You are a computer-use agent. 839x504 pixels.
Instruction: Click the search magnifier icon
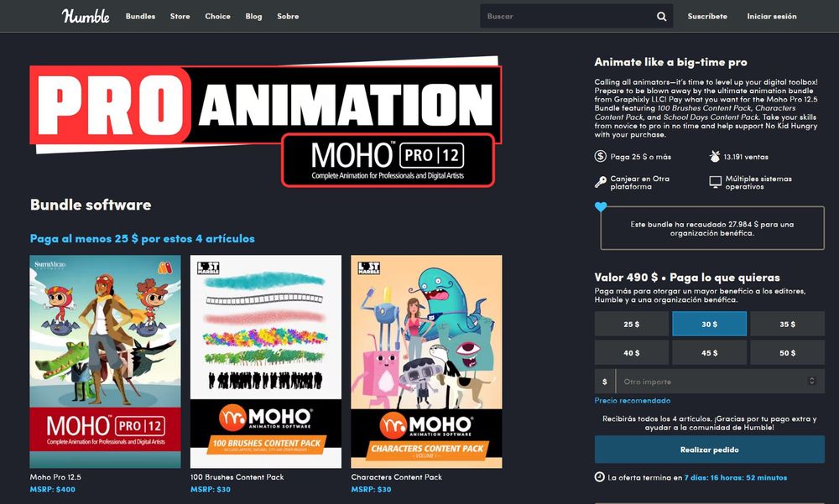click(661, 17)
